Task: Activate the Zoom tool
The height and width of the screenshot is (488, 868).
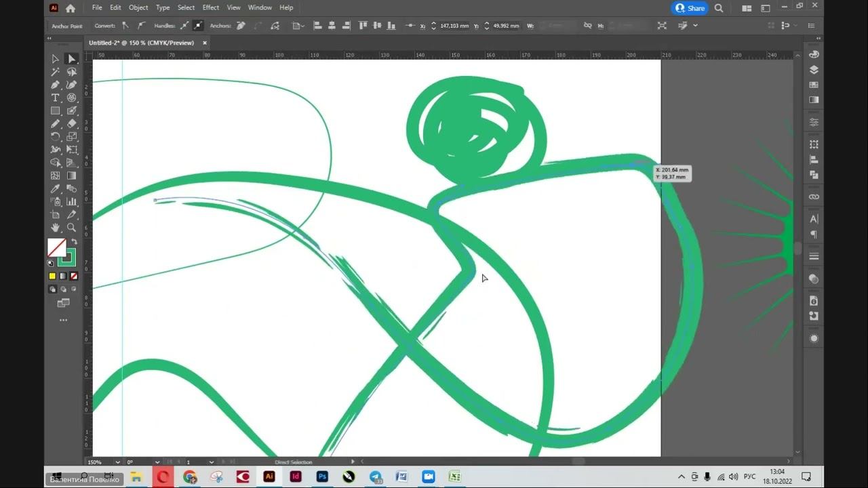Action: [71, 228]
